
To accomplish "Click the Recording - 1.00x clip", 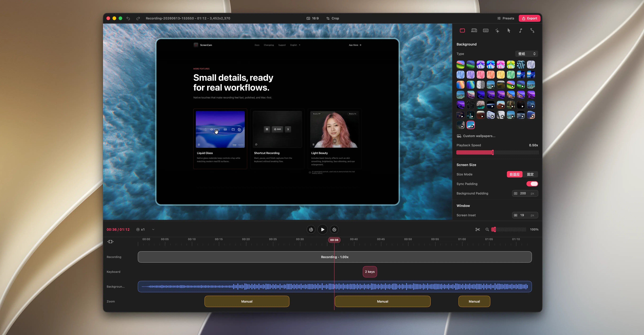I will click(335, 257).
